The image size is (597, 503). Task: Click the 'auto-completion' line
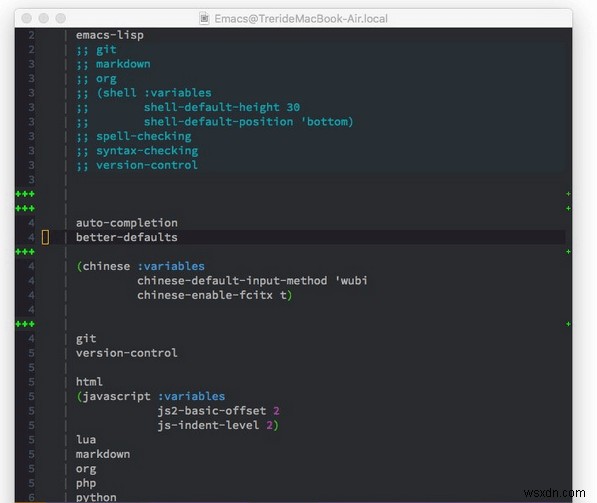click(127, 223)
